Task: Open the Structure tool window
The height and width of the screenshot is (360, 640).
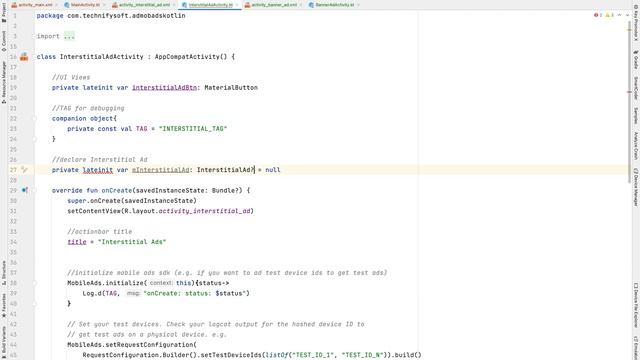Action: [4, 274]
